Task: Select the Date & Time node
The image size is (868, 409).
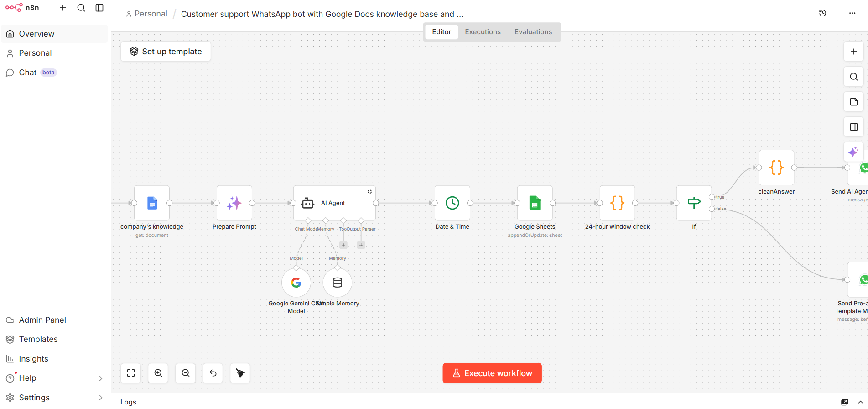Action: click(452, 203)
